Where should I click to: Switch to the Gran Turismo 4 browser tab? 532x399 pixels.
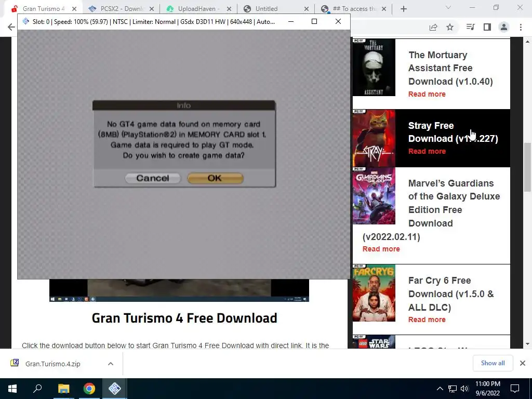(x=43, y=9)
